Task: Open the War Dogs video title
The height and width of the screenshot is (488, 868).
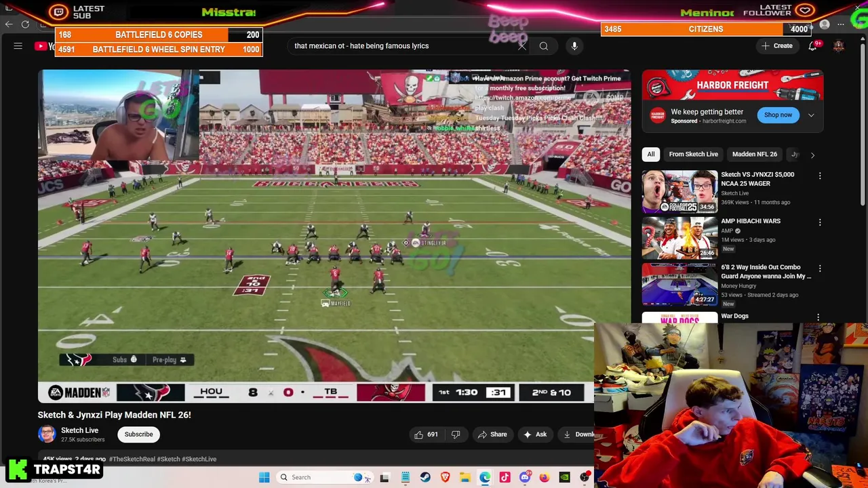Action: [x=734, y=316]
